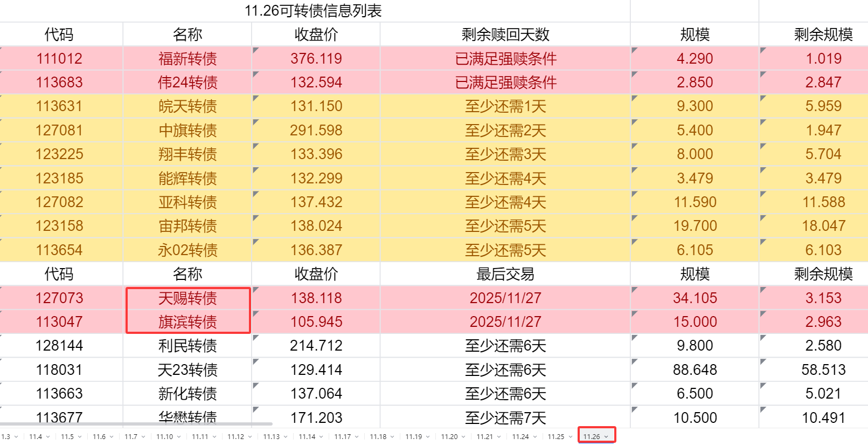Select the 11.17 sheet tab

[x=343, y=436]
